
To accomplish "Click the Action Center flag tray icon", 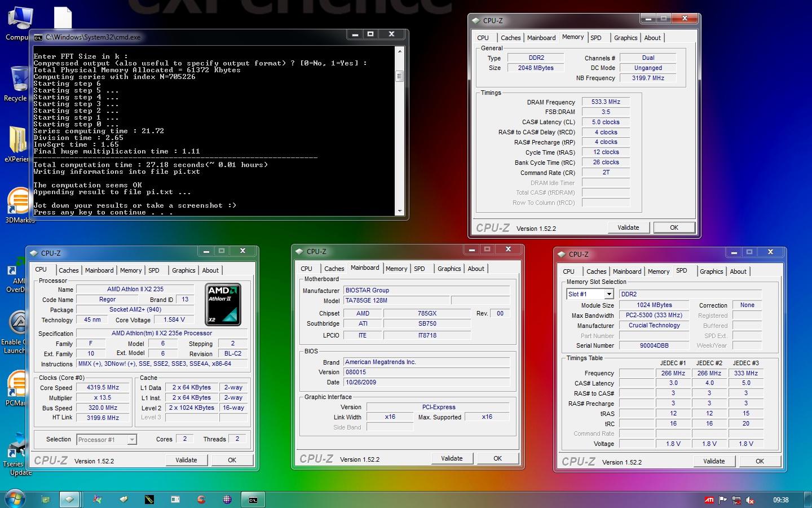I will [x=723, y=500].
